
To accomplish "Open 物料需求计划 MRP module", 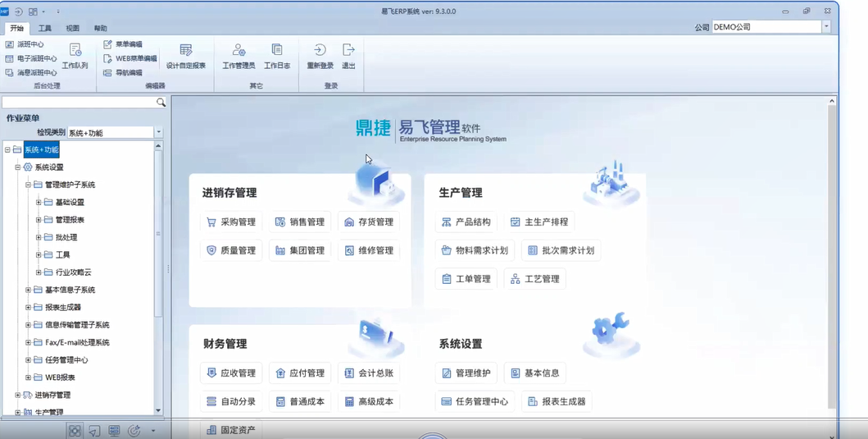I will tap(475, 250).
